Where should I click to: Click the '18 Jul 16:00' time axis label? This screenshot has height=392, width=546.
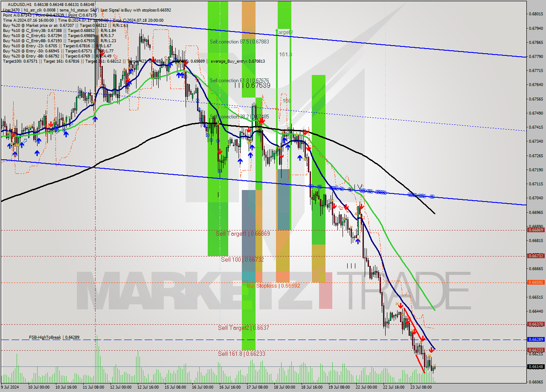312,387
